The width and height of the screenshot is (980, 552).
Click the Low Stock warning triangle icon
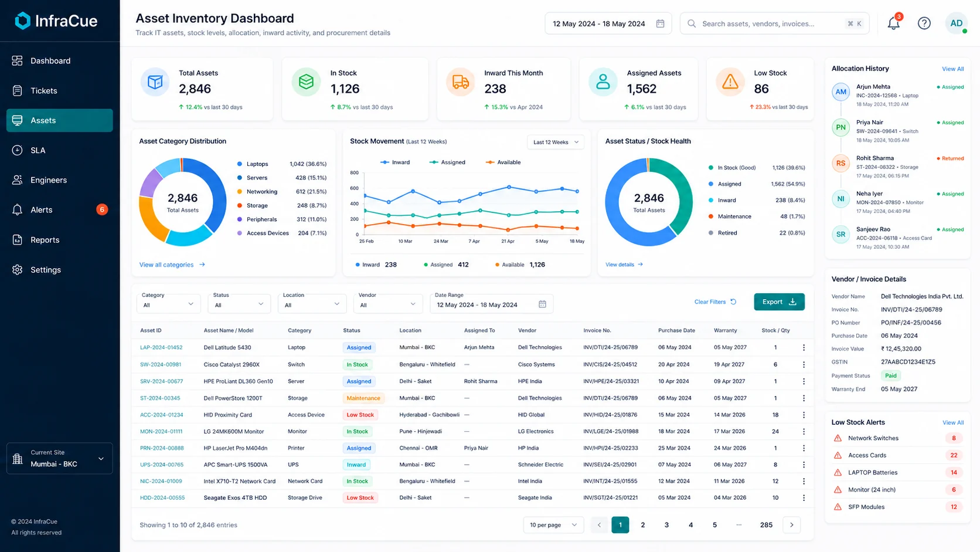coord(730,82)
